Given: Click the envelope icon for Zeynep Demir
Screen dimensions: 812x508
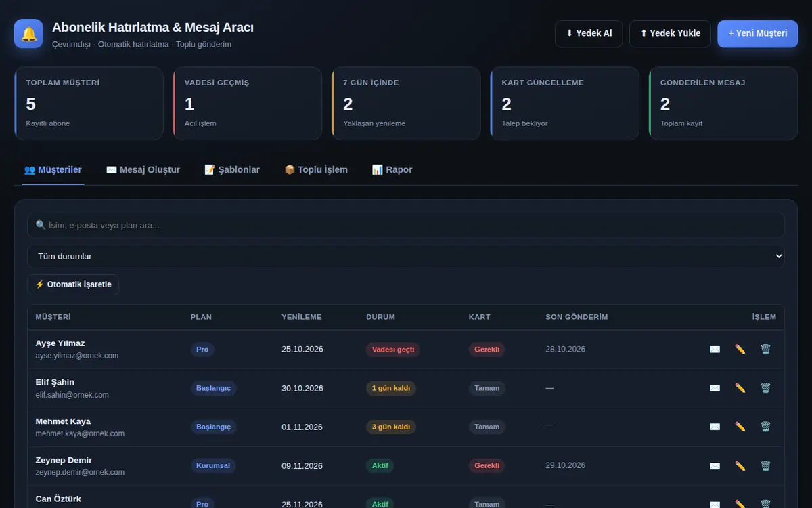Looking at the screenshot, I should 715,466.
